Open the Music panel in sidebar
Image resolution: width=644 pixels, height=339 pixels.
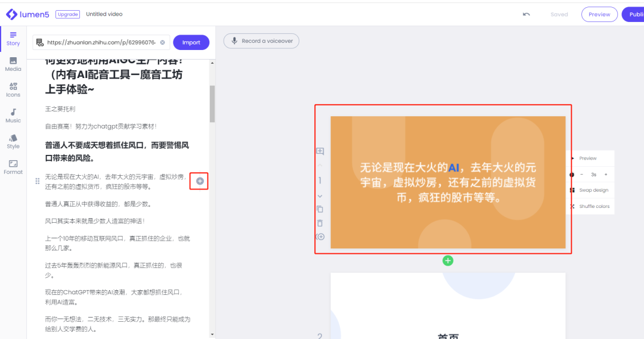pyautogui.click(x=13, y=116)
